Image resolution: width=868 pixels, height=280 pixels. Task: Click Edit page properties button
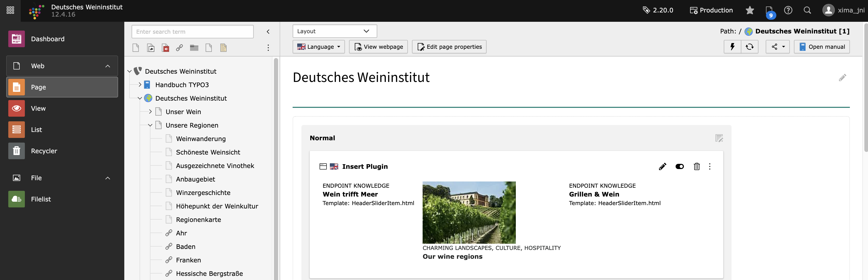click(449, 47)
